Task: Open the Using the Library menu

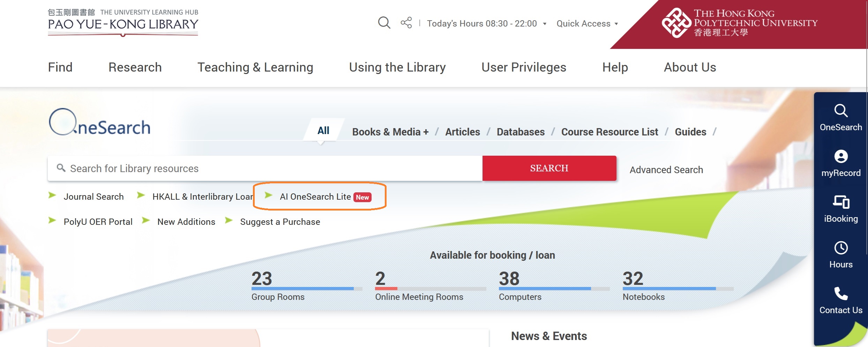Action: click(x=397, y=67)
